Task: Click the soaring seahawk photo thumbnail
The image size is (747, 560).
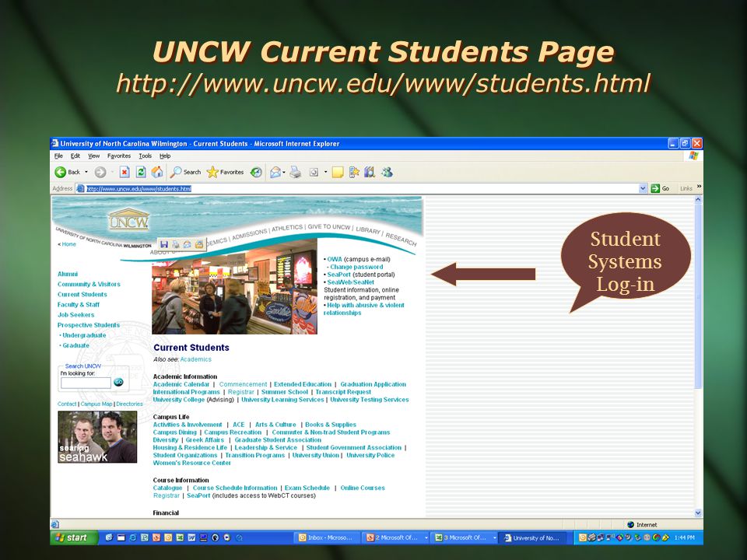Action: pos(97,436)
